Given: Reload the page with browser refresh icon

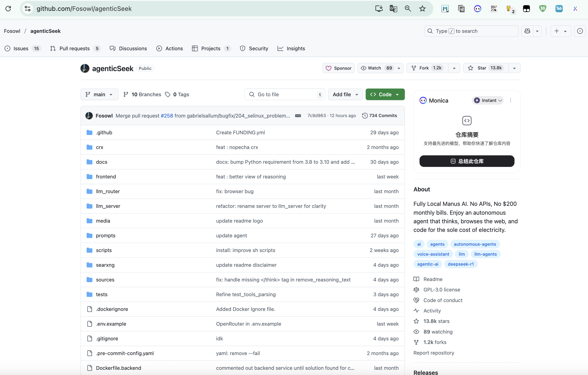Looking at the screenshot, I should point(8,9).
